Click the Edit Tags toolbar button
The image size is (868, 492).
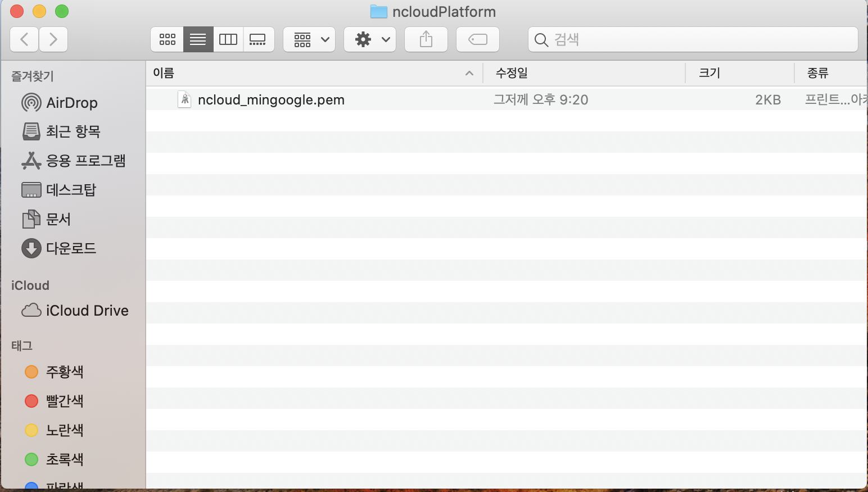click(478, 39)
